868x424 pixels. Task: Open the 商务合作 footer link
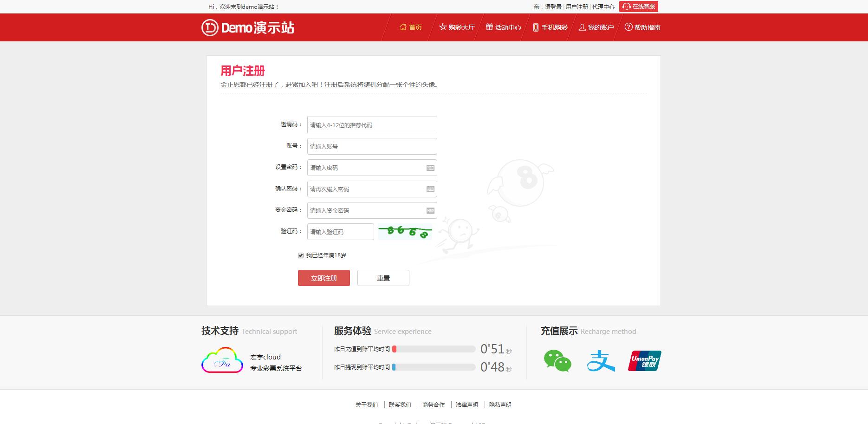pos(434,405)
